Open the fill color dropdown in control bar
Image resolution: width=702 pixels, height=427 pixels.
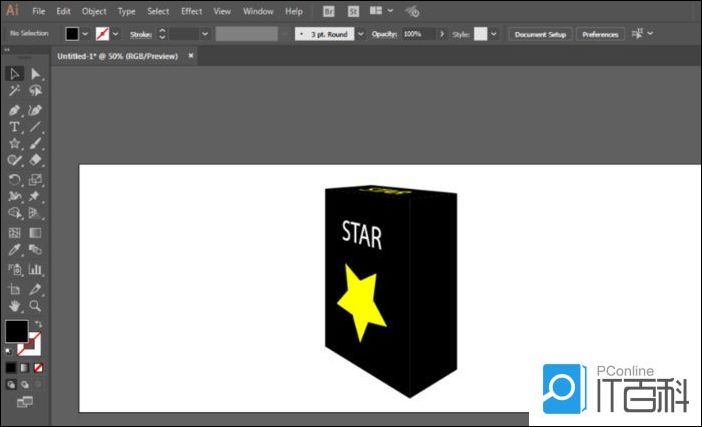point(87,34)
